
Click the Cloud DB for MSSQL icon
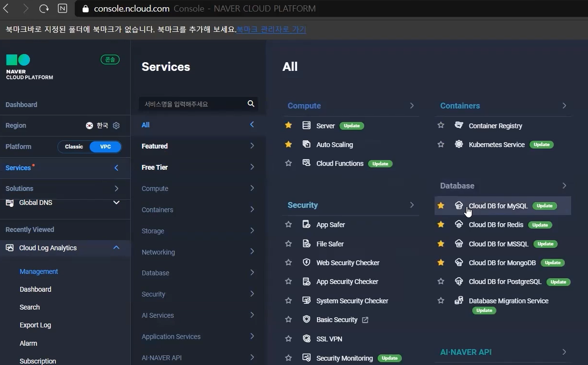pos(459,243)
